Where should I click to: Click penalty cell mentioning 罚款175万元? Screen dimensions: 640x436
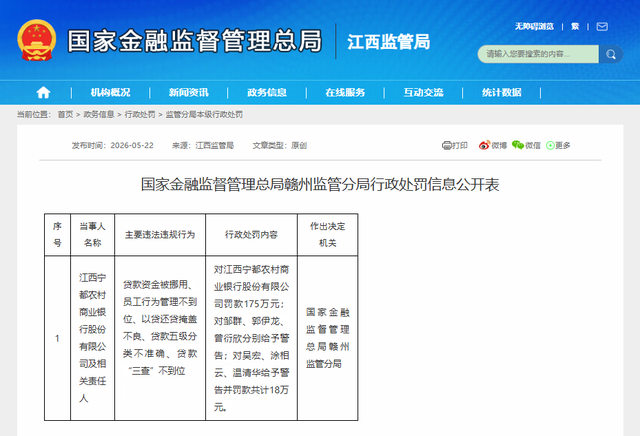[x=251, y=338]
